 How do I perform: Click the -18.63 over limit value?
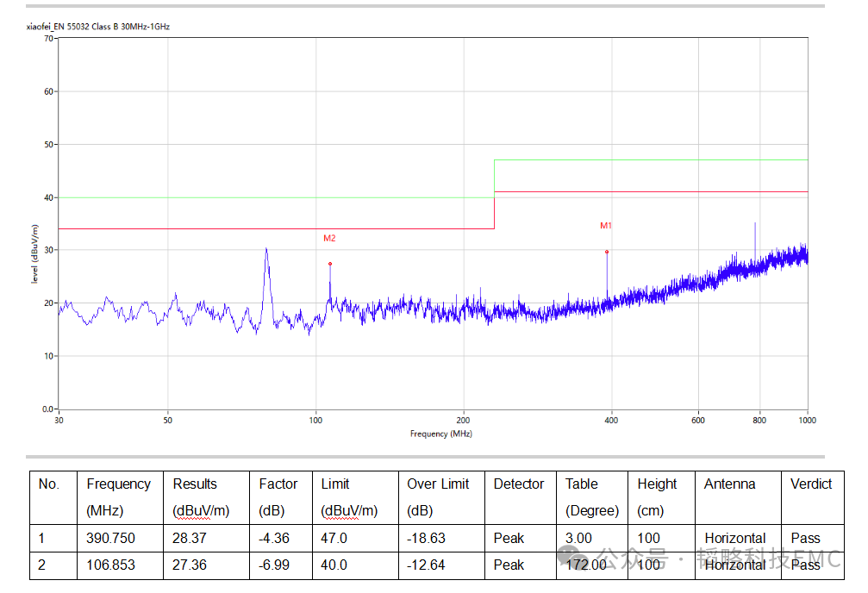[x=426, y=538]
